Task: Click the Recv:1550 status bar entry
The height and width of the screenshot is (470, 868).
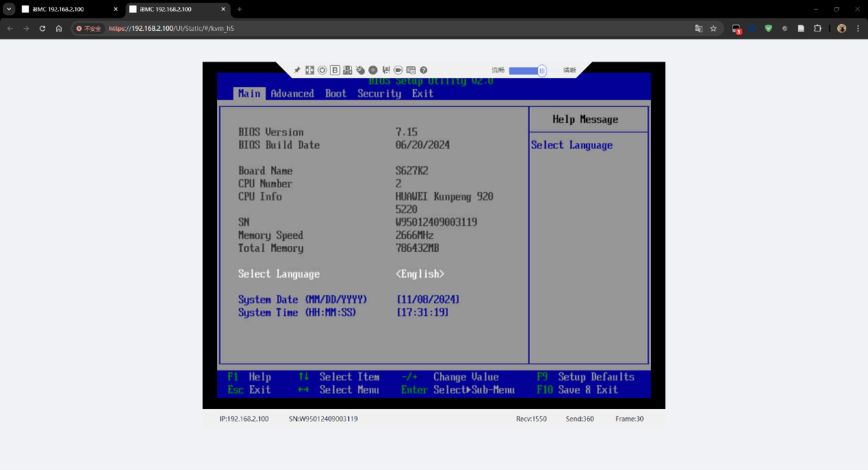Action: [x=531, y=419]
